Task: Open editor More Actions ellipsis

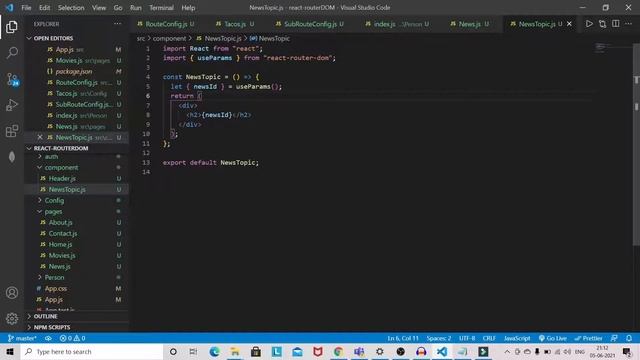Action: coord(629,24)
